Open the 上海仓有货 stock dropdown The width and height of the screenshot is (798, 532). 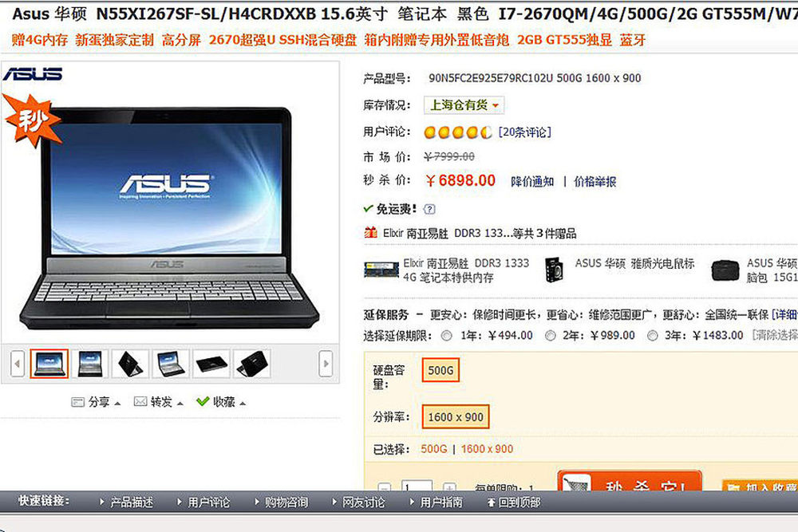coord(464,105)
